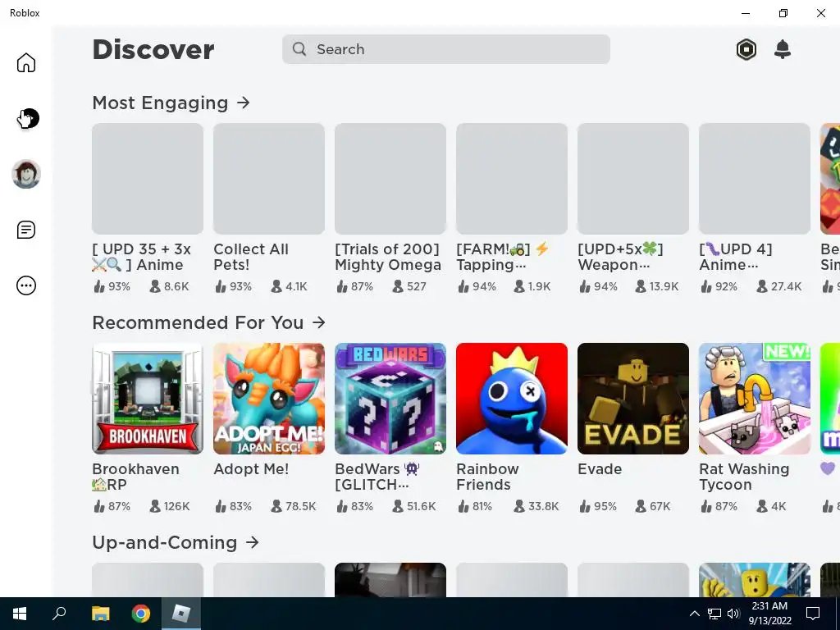
Task: Click the Brookhaven RP title text
Action: point(135,477)
